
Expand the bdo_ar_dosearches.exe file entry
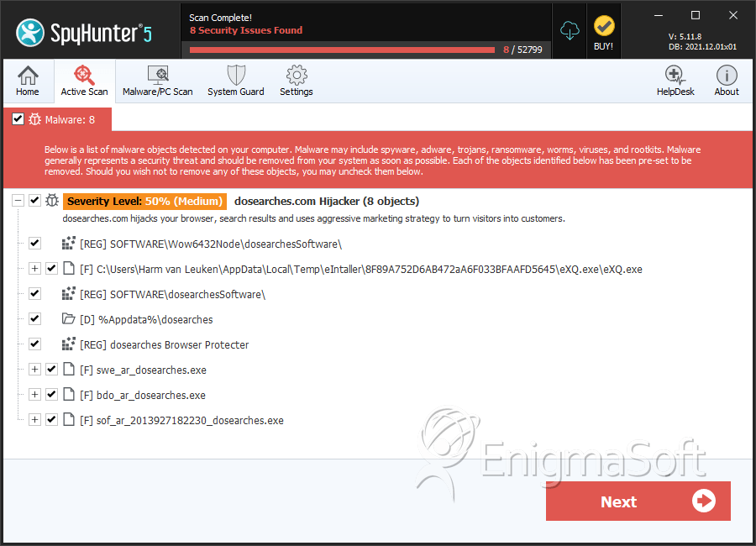tap(34, 395)
